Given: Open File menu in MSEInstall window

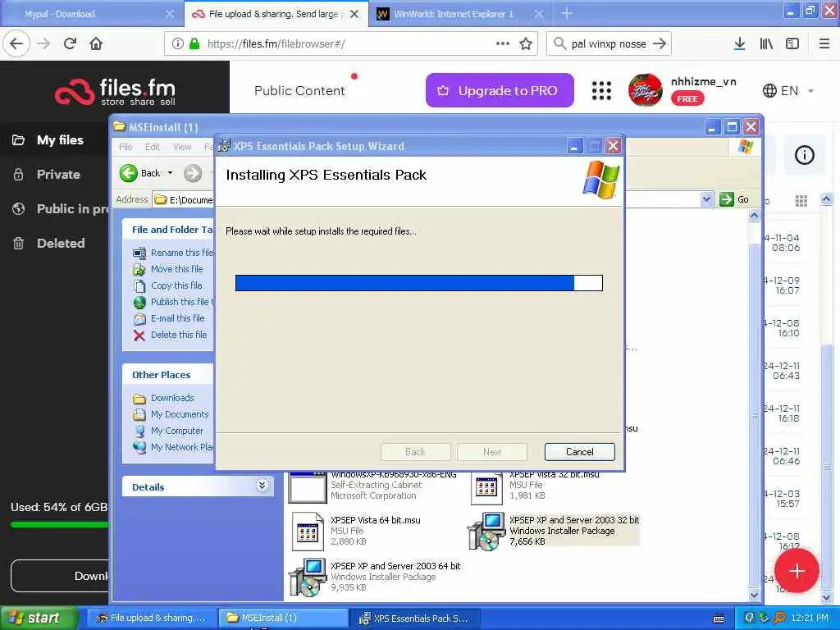Looking at the screenshot, I should point(126,147).
